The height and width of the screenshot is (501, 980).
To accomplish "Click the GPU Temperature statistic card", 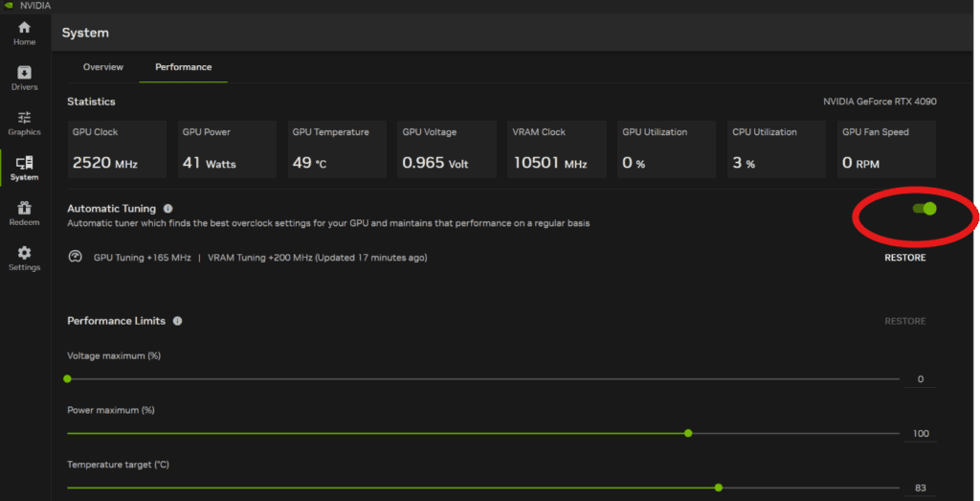I will point(336,149).
